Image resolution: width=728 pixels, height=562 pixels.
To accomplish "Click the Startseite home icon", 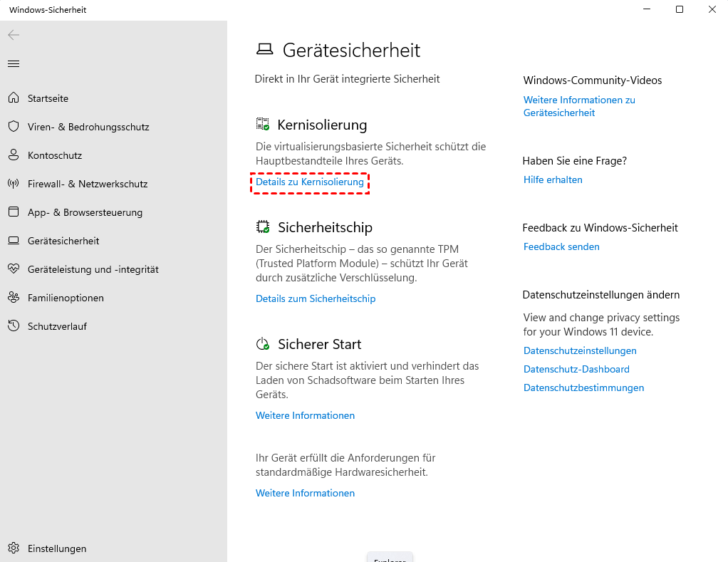I will click(x=14, y=98).
